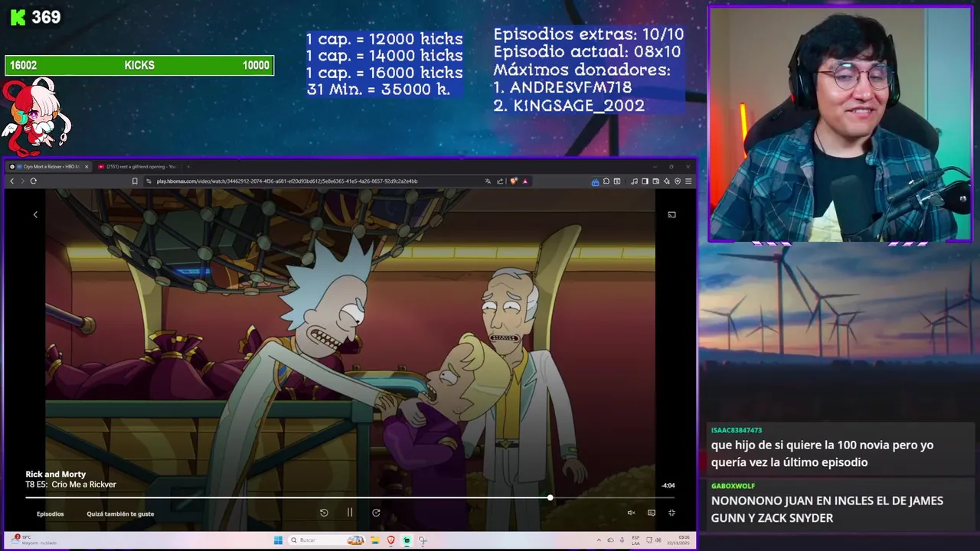The width and height of the screenshot is (980, 551).
Task: Click the 31 Min. = 35000 k. line
Action: tap(378, 90)
